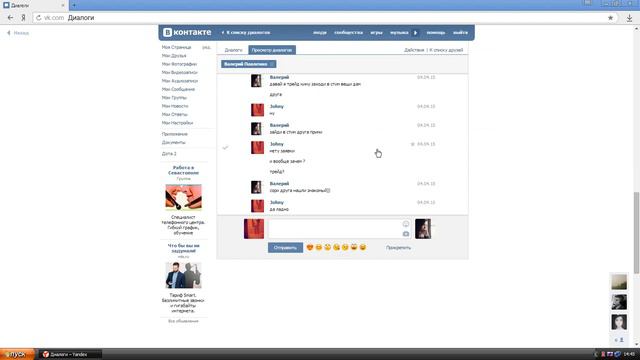Image resolution: width=640 pixels, height=360 pixels.
Task: Click 'Диалоги - Yandex' taskbar item
Action: (x=70, y=354)
